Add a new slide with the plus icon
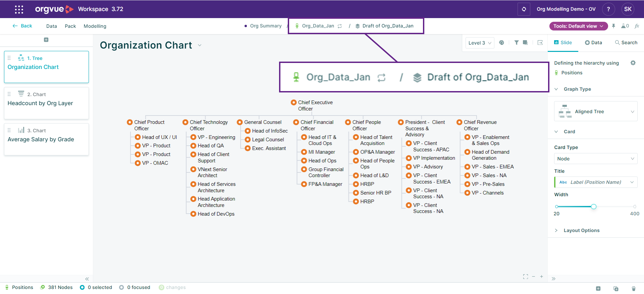The width and height of the screenshot is (644, 294). [x=46, y=40]
